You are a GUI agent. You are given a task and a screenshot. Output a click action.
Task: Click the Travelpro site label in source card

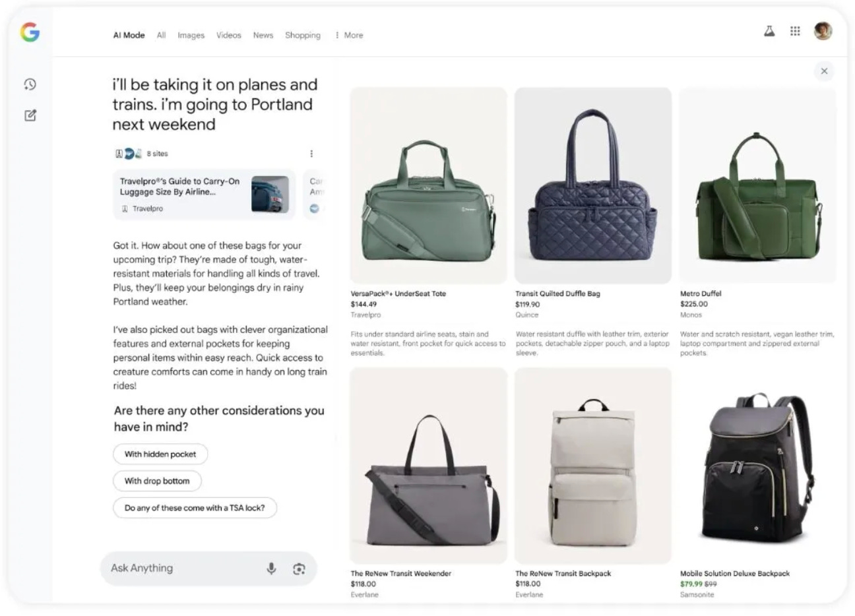pos(148,208)
